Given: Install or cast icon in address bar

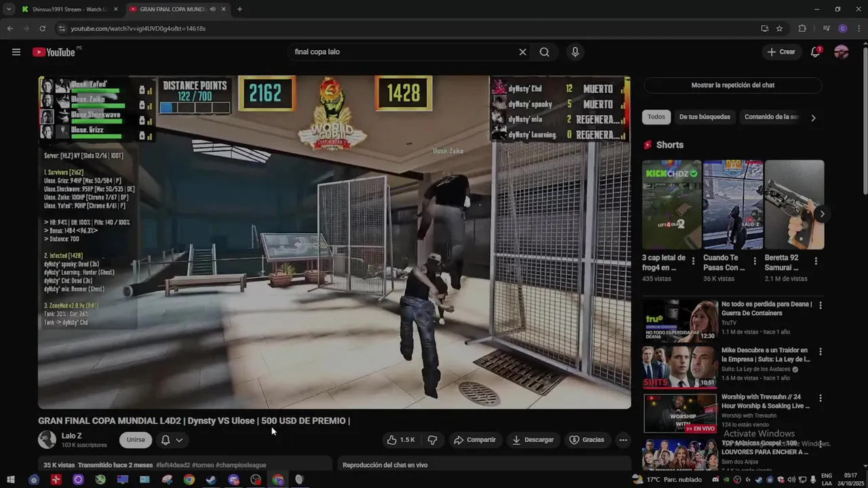Looking at the screenshot, I should point(765,28).
